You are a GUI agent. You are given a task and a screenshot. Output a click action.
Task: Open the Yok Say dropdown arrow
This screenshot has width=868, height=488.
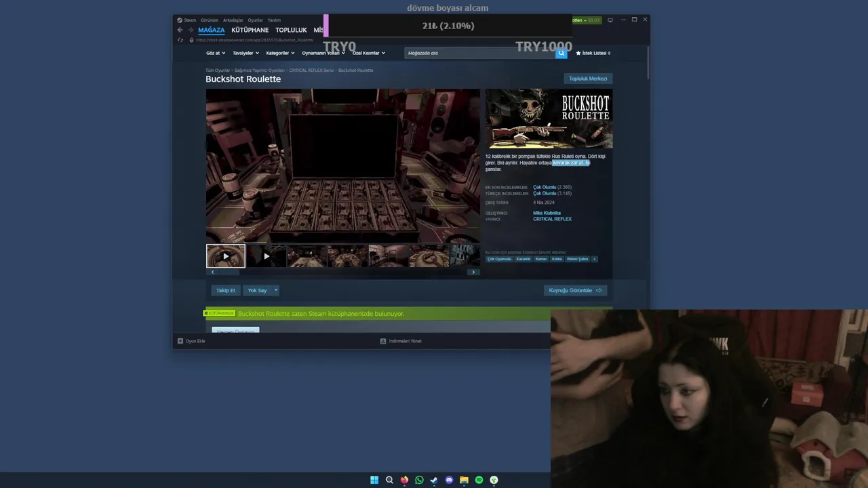coord(275,290)
